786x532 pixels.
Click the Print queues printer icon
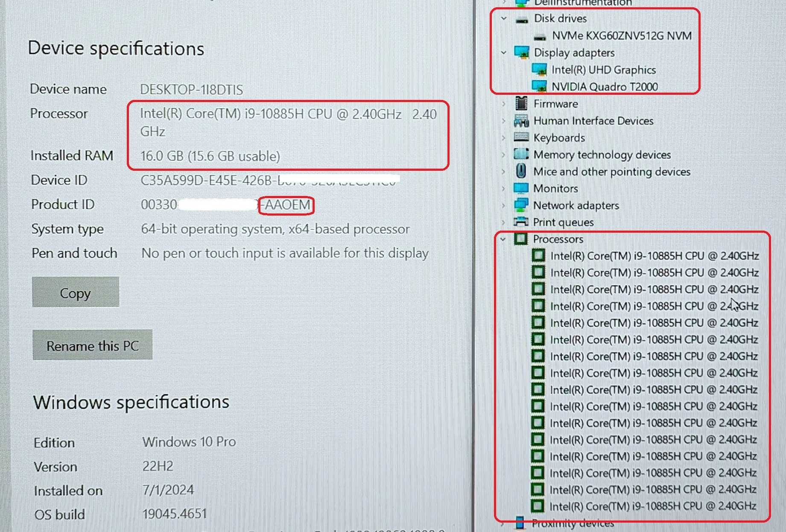521,222
